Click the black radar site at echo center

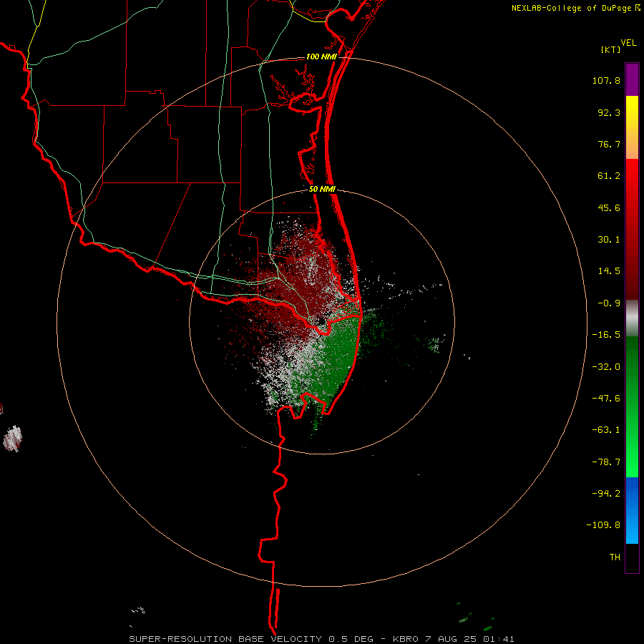pos(322,321)
